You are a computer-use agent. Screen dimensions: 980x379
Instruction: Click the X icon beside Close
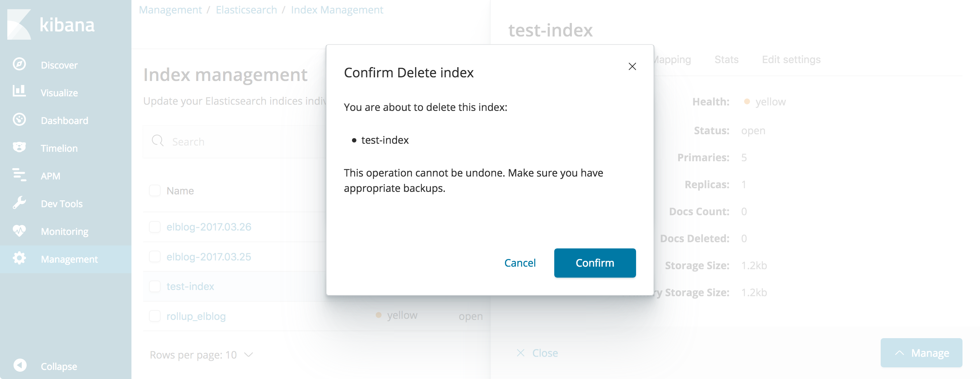pos(520,353)
